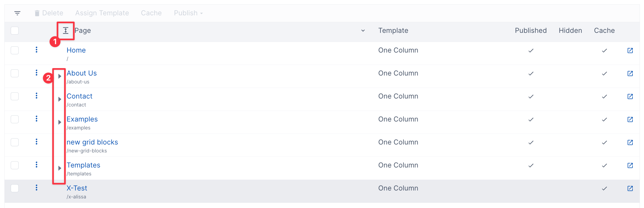
Task: Click external-link icon for Templates row
Action: point(630,165)
